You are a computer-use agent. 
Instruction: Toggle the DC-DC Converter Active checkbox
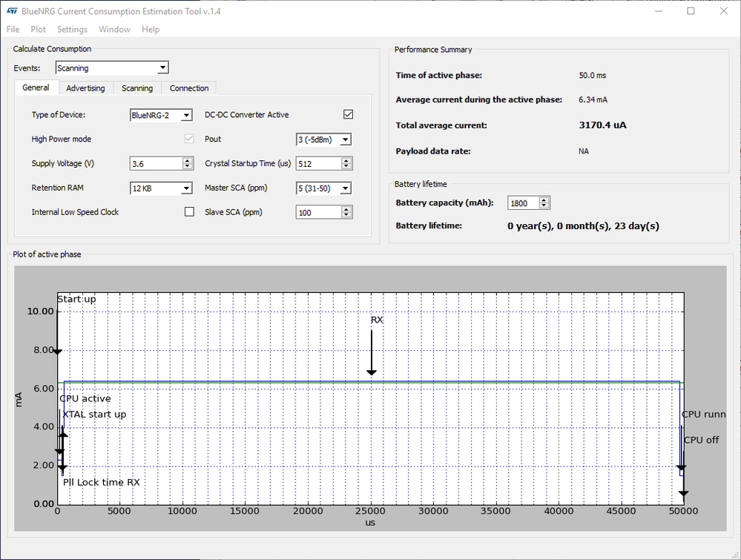349,114
